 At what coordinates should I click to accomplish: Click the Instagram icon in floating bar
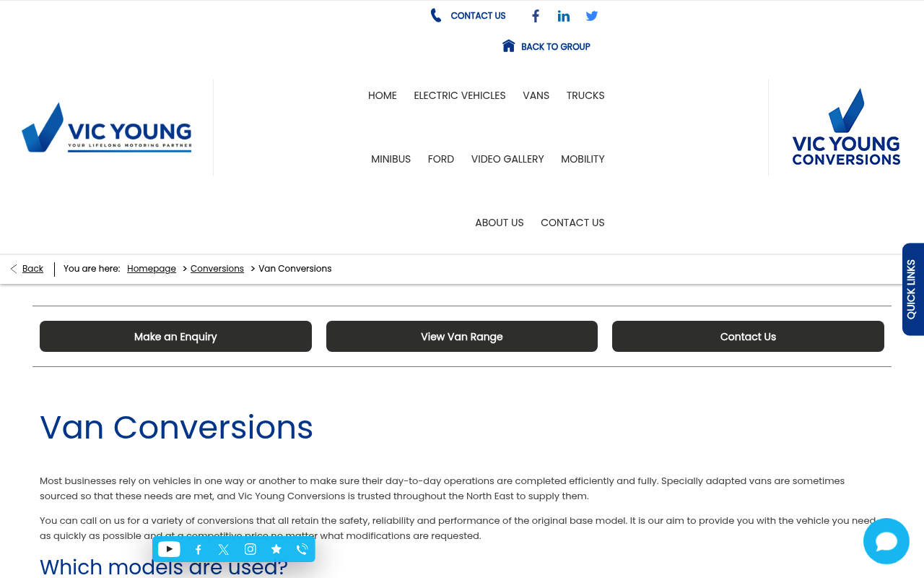point(250,549)
